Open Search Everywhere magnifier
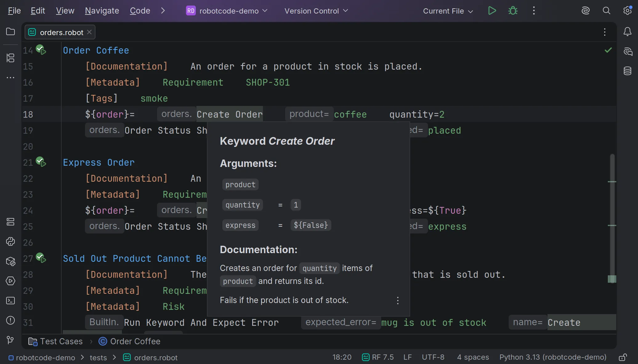The height and width of the screenshot is (364, 638). pyautogui.click(x=606, y=11)
